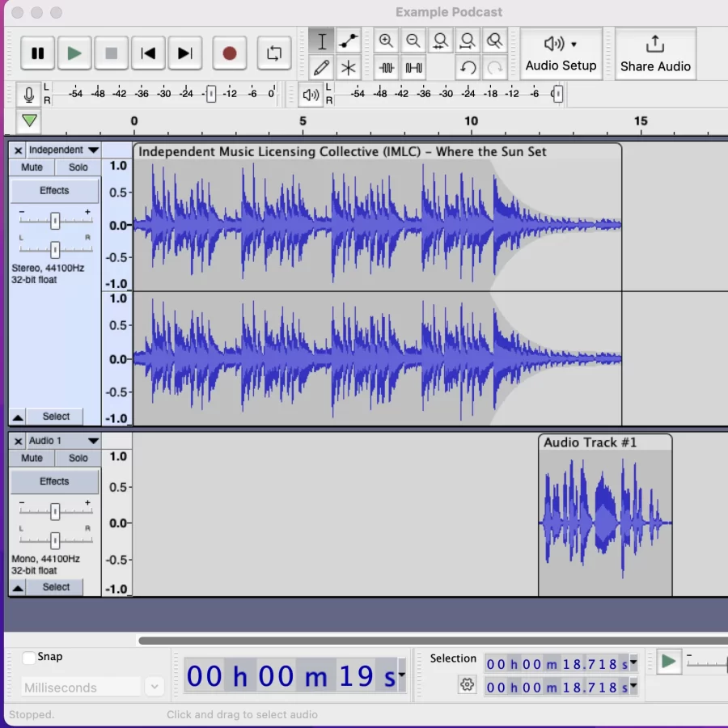Click the Audio Track #1 clip title

590,442
